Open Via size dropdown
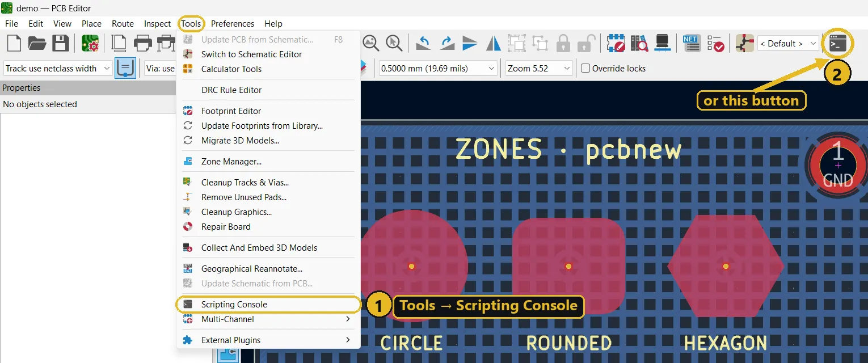 click(160, 69)
